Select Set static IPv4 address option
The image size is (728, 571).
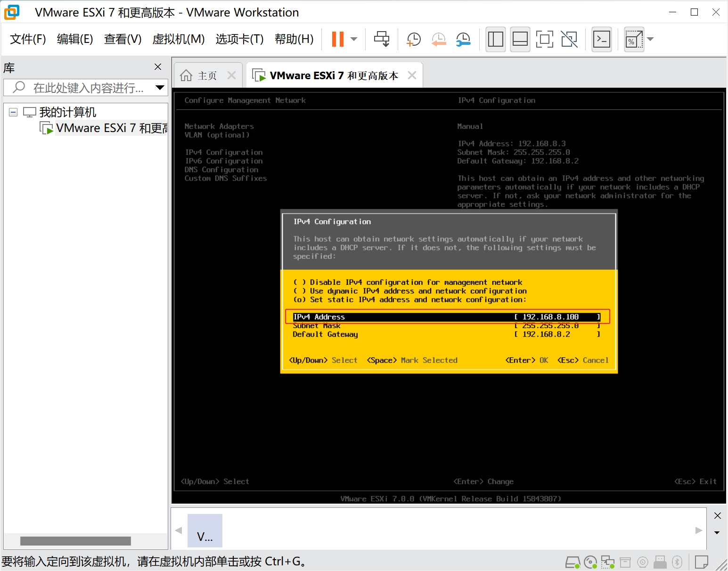(300, 300)
